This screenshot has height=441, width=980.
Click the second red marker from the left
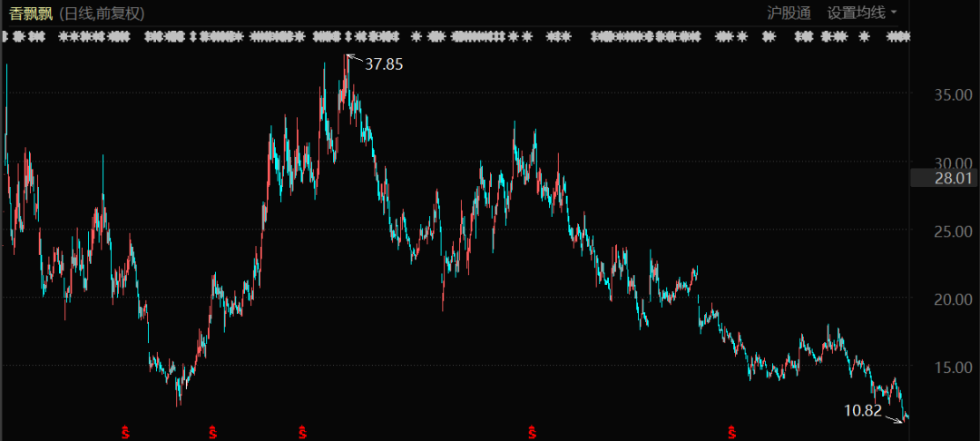[213, 430]
